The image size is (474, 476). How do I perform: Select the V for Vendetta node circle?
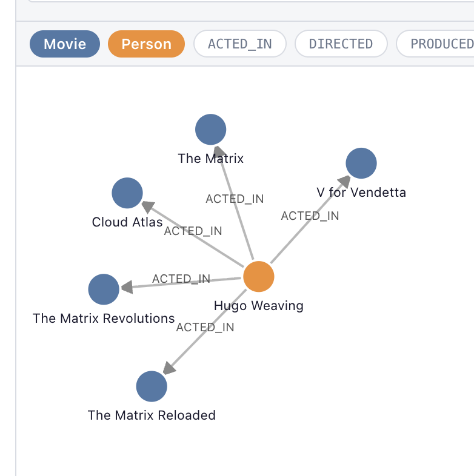[361, 163]
